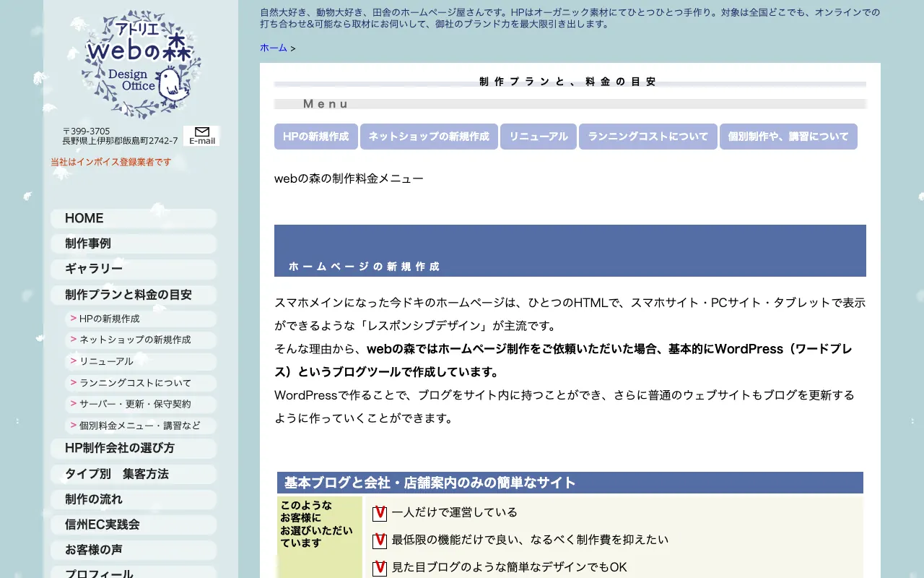This screenshot has height=578, width=924.
Task: Open sidebar sub-item 個別料金メニュー・講習など
Action: (x=141, y=426)
